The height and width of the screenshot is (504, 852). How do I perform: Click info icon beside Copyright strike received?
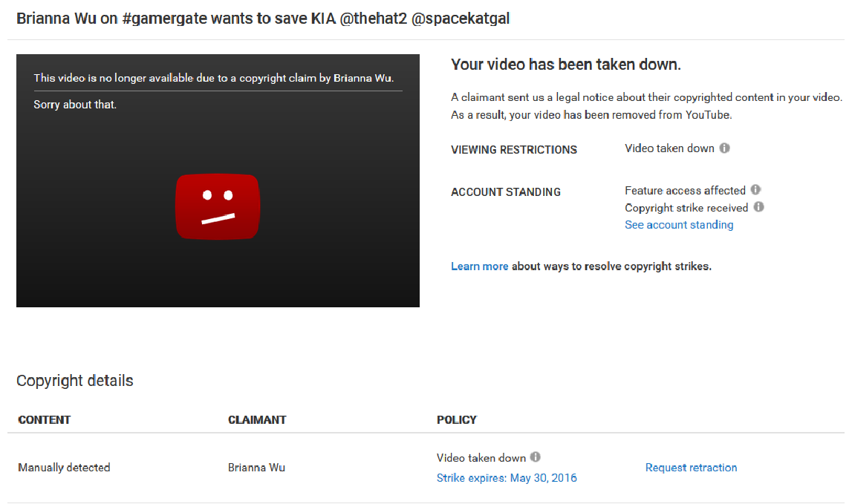(x=759, y=207)
